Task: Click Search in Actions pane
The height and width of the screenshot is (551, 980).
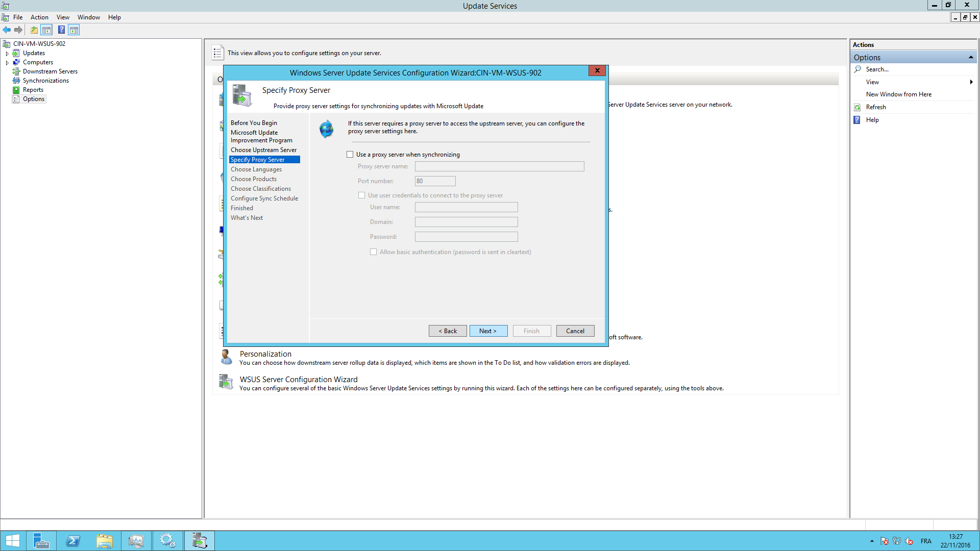Action: pyautogui.click(x=877, y=69)
